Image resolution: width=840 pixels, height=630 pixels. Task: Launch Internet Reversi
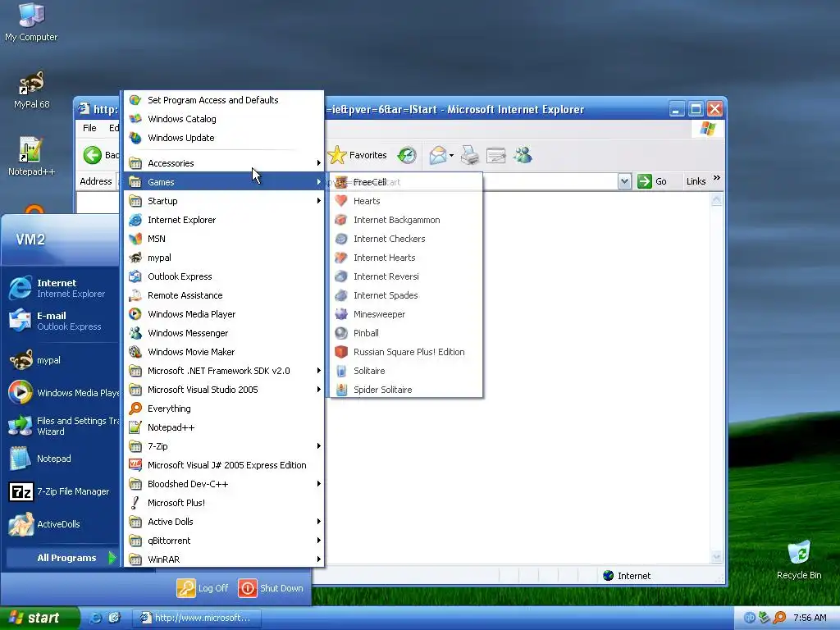click(x=406, y=276)
